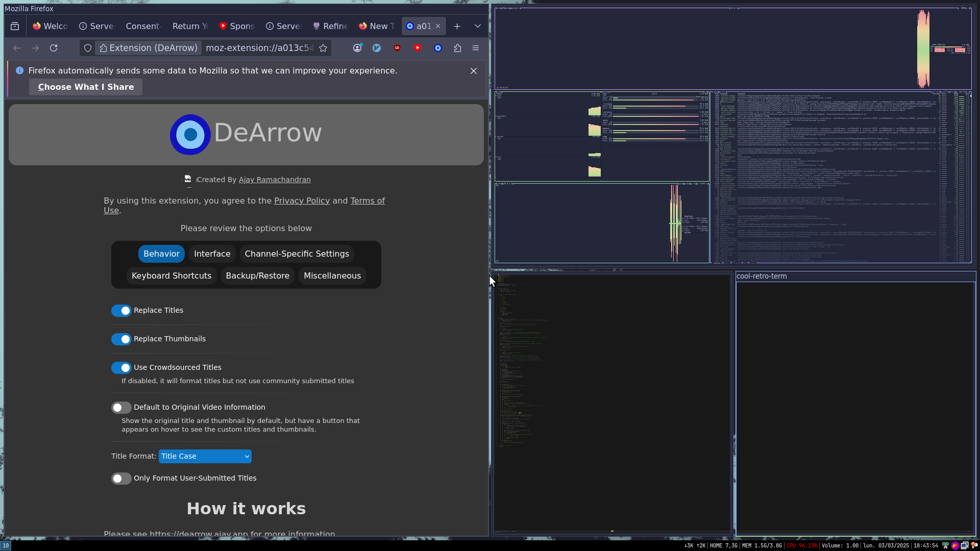Open the SponsorBlock toolbar icon
Screen dimensions: 980x551
(418, 48)
